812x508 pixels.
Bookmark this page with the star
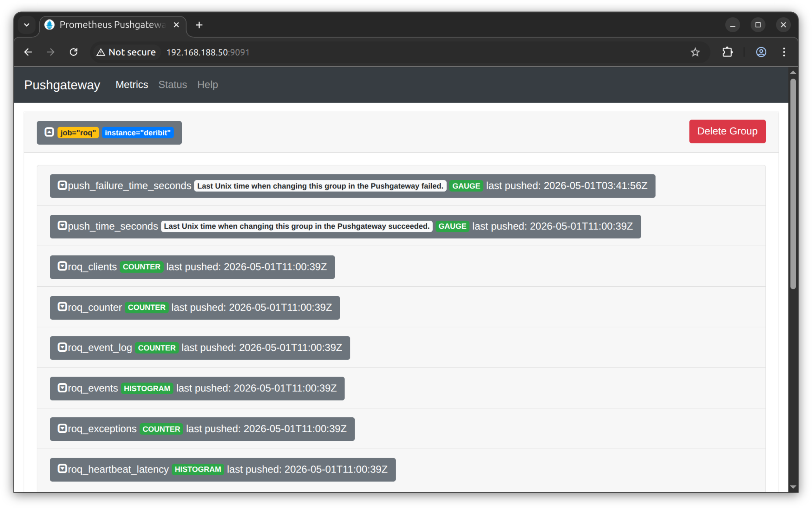[x=695, y=52]
